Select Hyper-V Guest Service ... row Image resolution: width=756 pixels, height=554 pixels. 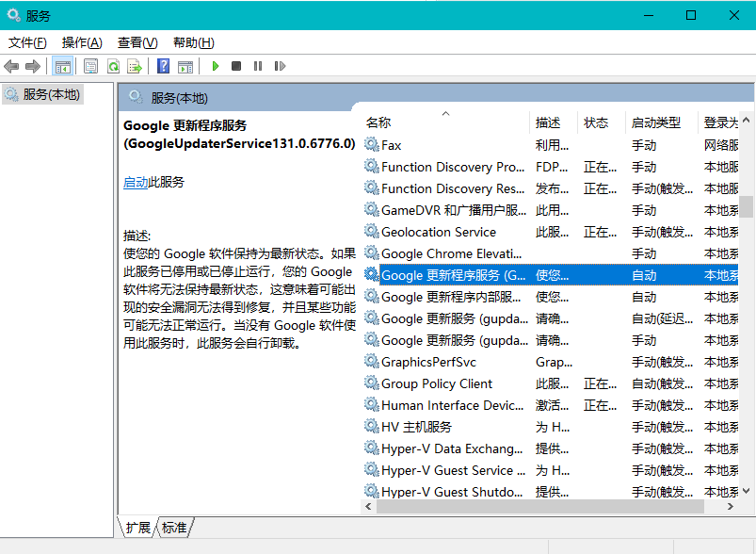pos(551,470)
